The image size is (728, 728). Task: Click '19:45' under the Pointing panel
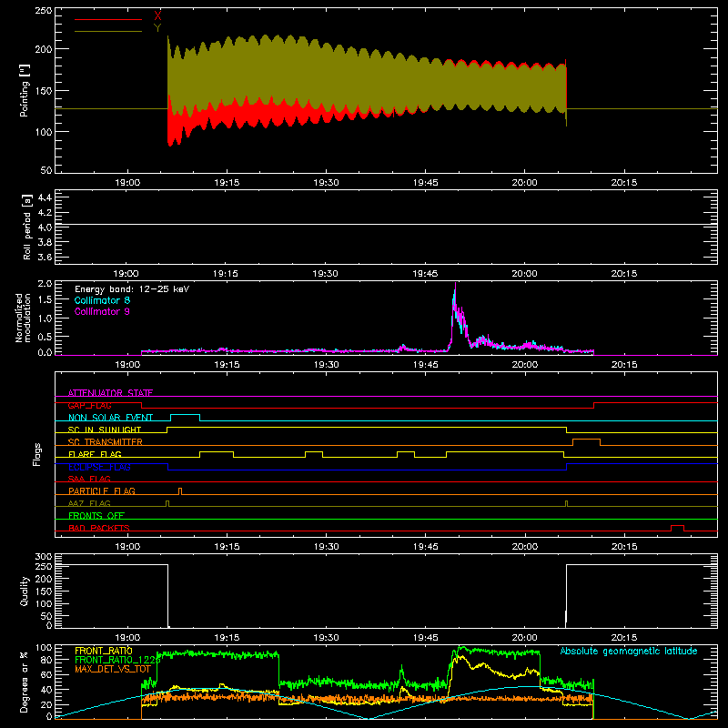pos(425,183)
